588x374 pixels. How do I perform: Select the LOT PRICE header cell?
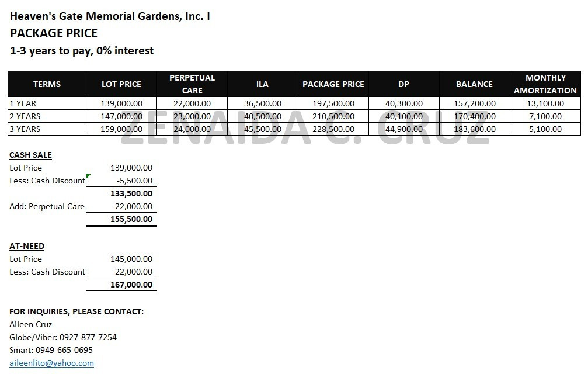coord(121,84)
